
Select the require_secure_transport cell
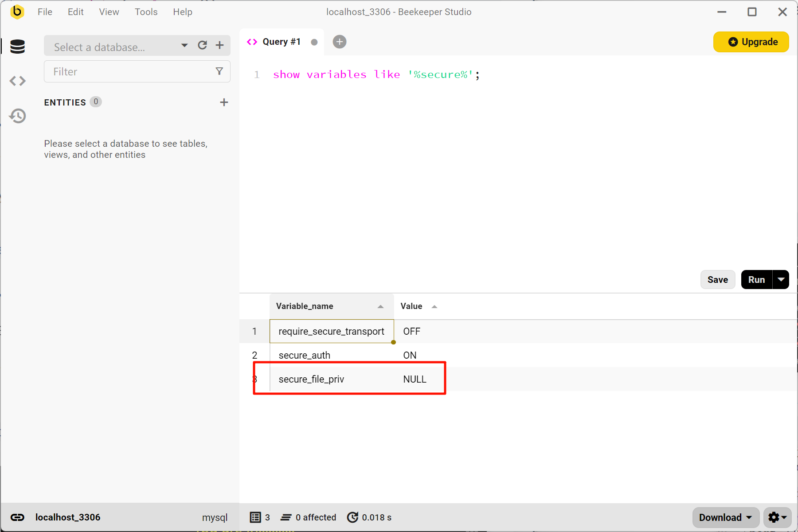[x=332, y=331]
